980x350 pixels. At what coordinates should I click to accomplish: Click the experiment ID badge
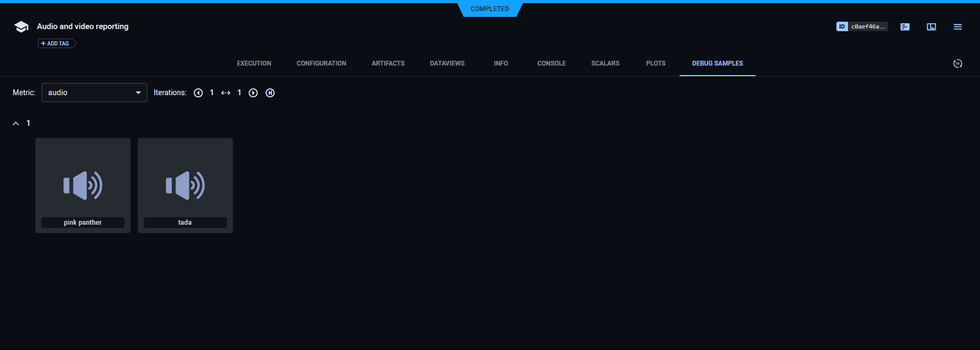(862, 26)
